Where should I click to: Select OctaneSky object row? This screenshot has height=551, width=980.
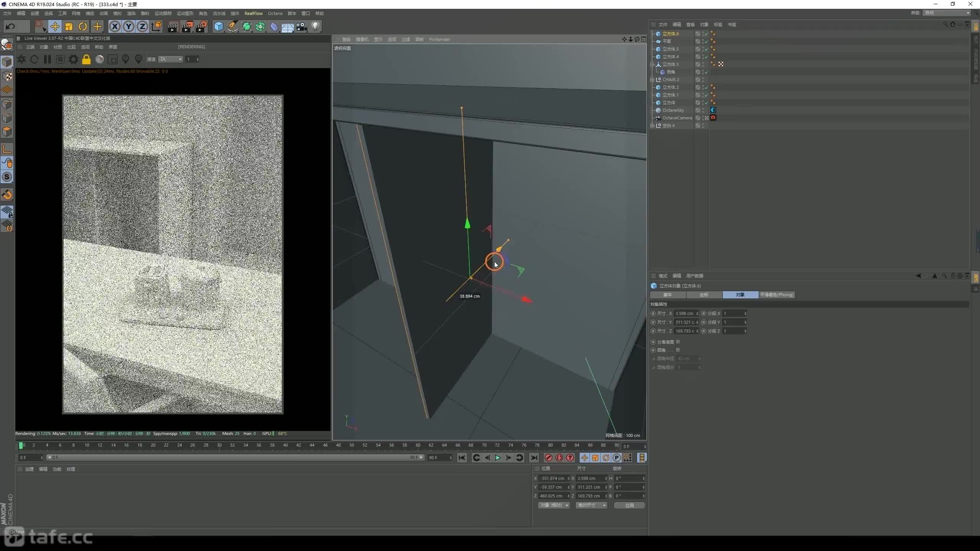point(673,110)
